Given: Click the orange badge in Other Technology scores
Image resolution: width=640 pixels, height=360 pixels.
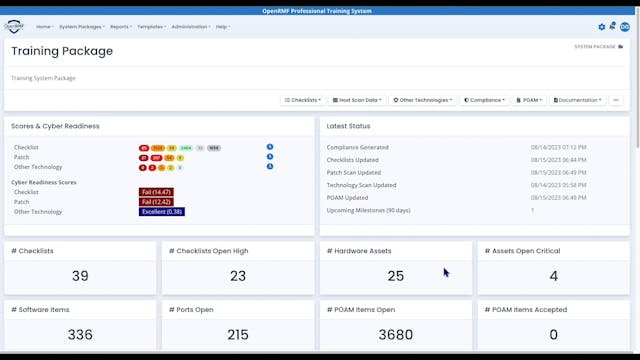Looking at the screenshot, I should click(162, 168).
